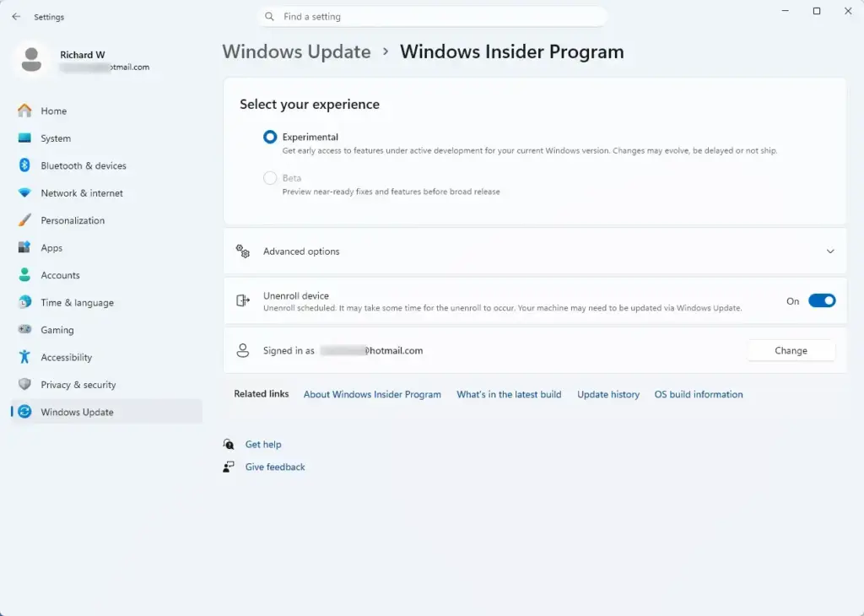
Task: Open Time & language settings
Action: (106, 302)
